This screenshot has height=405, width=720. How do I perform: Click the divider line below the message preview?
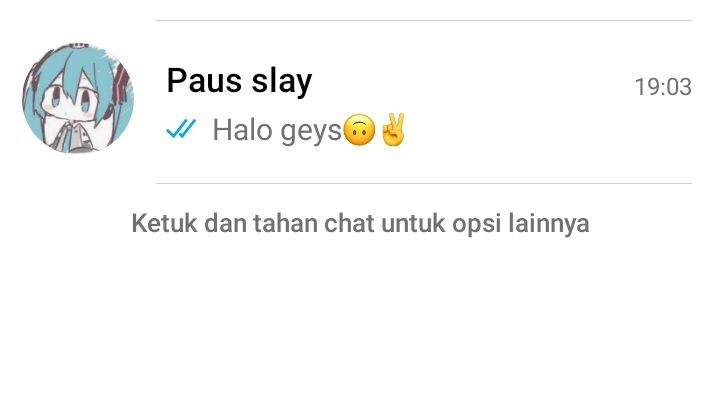[424, 183]
